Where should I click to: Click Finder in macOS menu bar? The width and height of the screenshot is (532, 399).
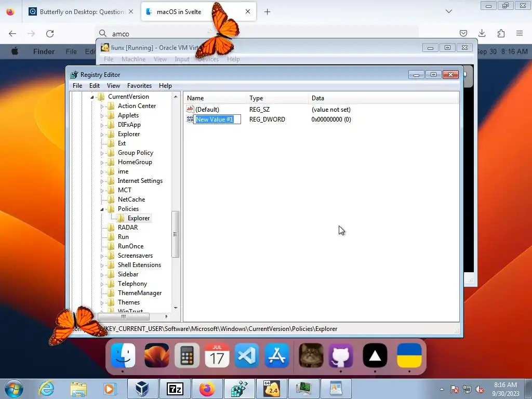pos(44,51)
